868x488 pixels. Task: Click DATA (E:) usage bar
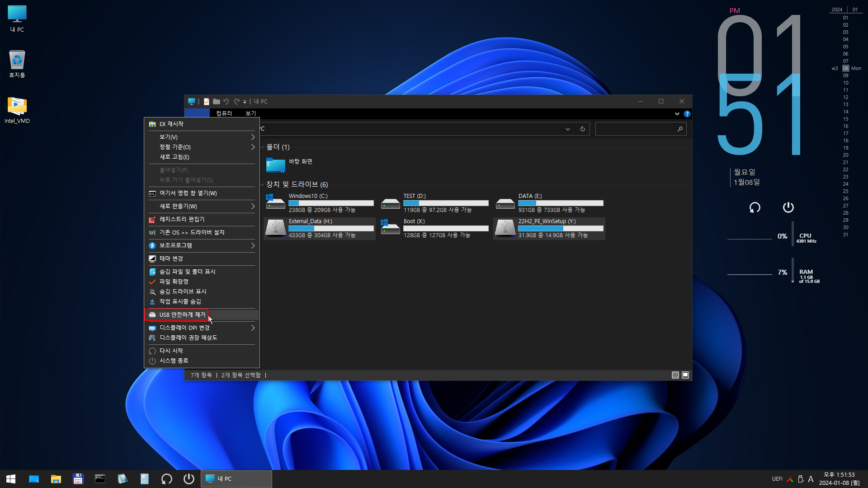tap(561, 203)
